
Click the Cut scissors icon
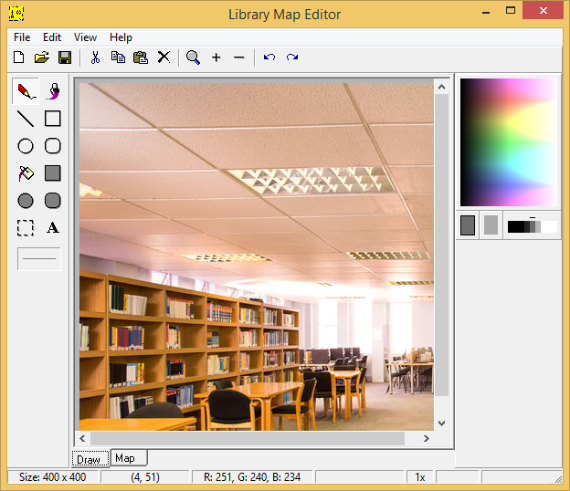click(95, 57)
